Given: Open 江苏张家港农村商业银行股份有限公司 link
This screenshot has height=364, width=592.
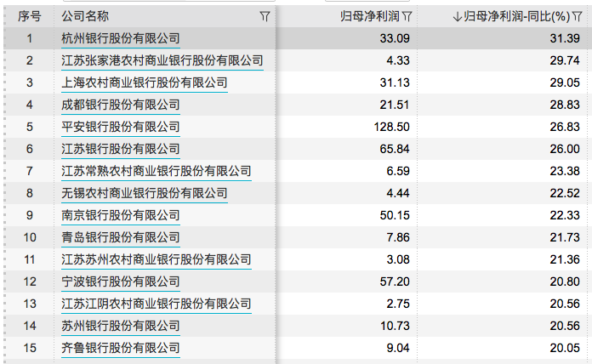Looking at the screenshot, I should click(x=162, y=60).
